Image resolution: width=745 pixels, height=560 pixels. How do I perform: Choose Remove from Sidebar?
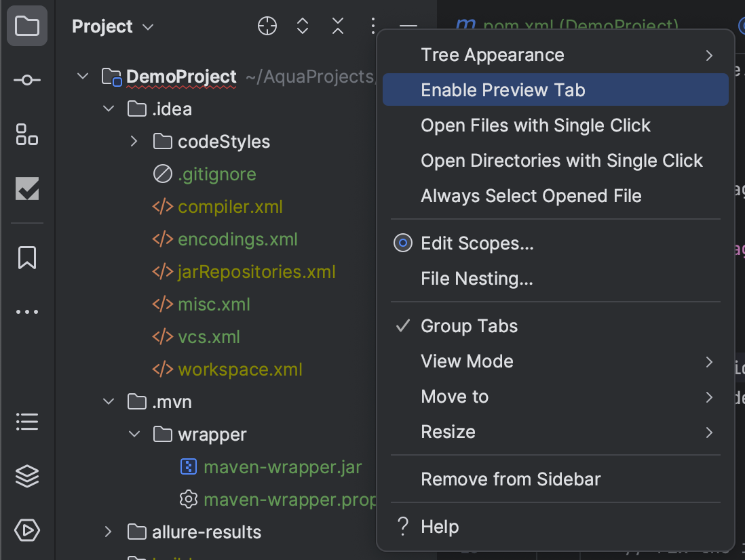point(510,479)
